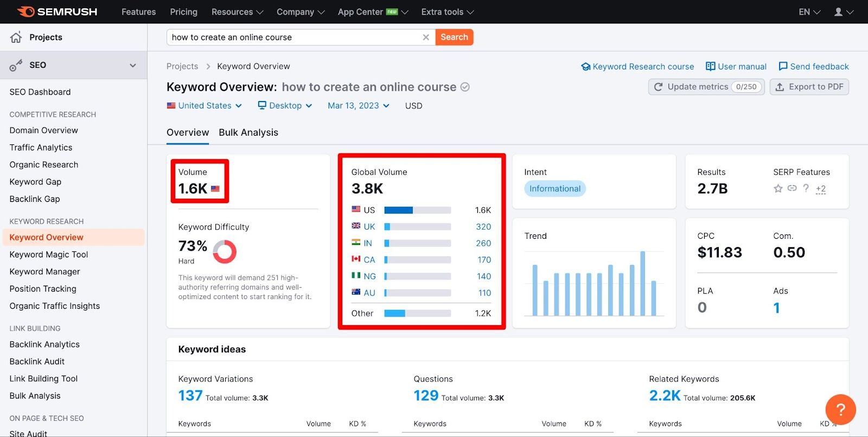Expand the App Center menu
Viewport: 868px width, 437px height.
[x=373, y=11]
